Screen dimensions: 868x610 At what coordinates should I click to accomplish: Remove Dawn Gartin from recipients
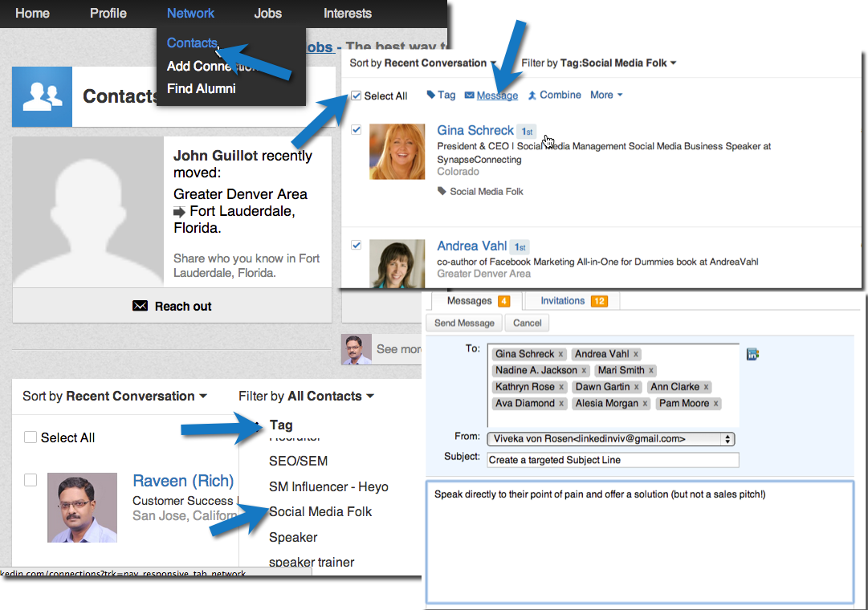click(x=636, y=387)
